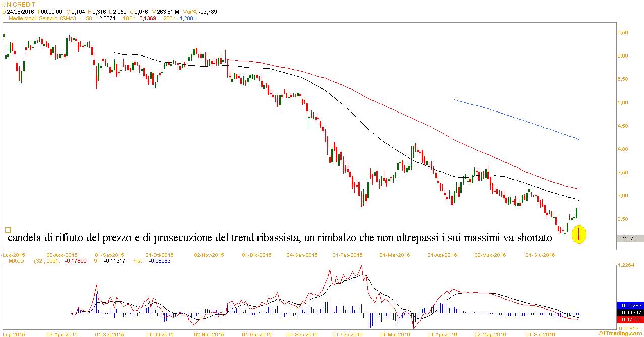Image resolution: width=644 pixels, height=337 pixels.
Task: Click the small square marker above the annotation text
Action: [x=8, y=229]
